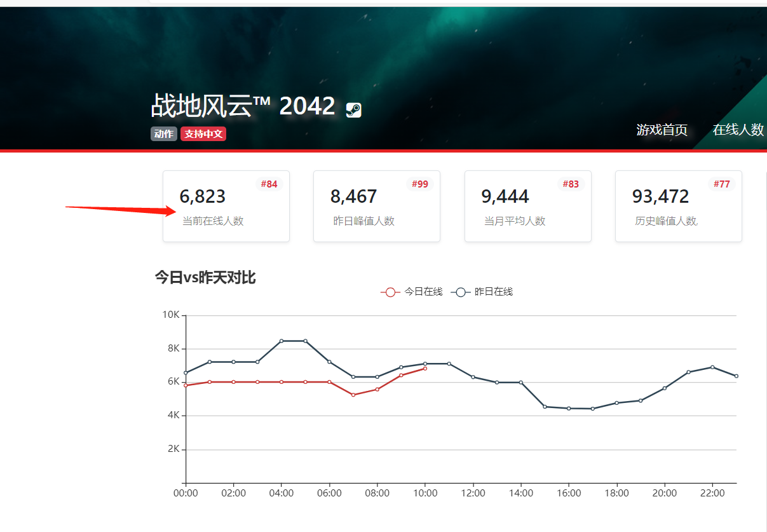This screenshot has width=767, height=532.
Task: Click the #83 rank badge
Action: 571,184
